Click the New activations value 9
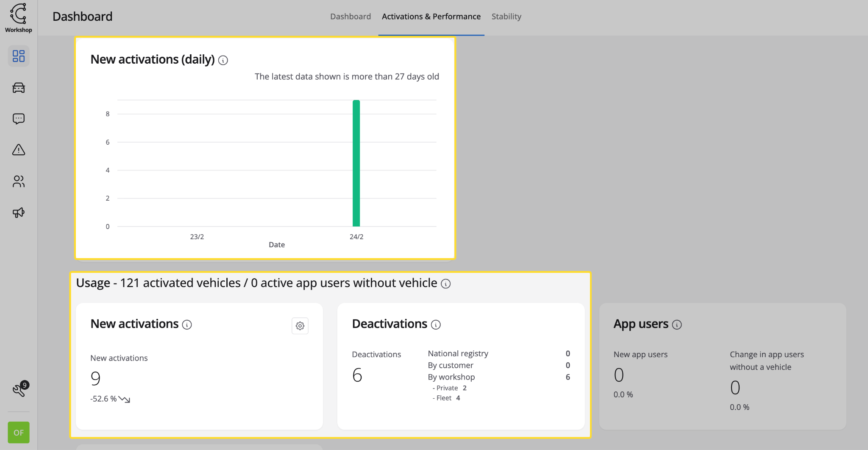Image resolution: width=868 pixels, height=450 pixels. (x=95, y=378)
